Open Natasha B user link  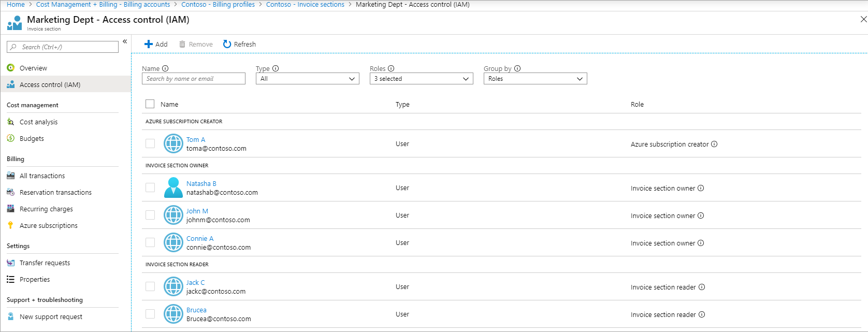(x=201, y=184)
